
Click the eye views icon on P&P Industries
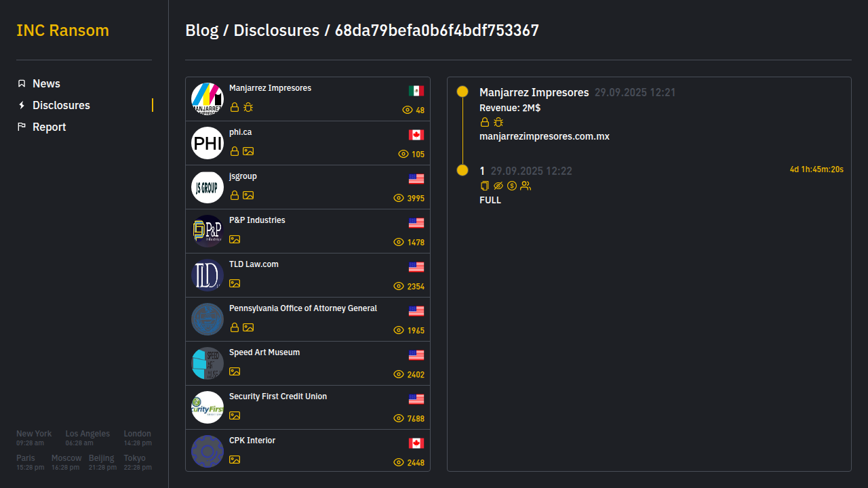[399, 242]
